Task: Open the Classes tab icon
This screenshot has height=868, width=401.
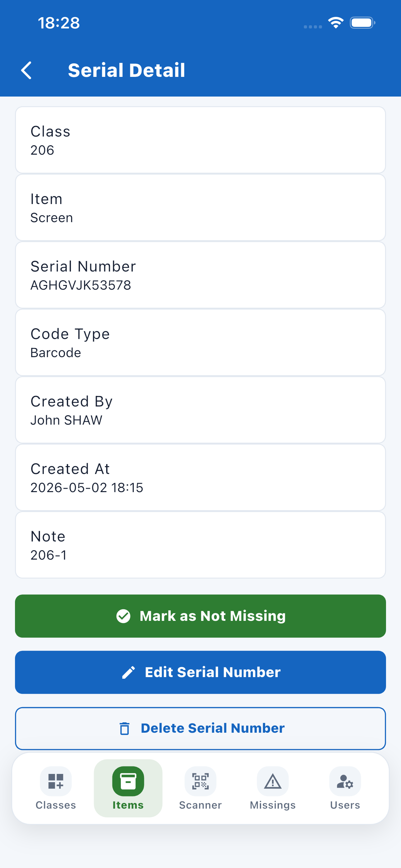Action: [56, 781]
